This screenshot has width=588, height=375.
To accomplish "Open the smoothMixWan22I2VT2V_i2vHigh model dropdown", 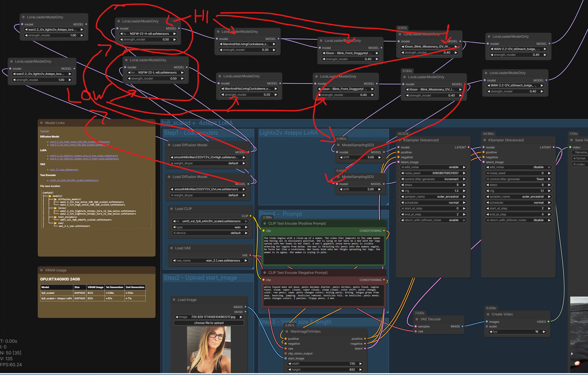I will click(x=208, y=157).
